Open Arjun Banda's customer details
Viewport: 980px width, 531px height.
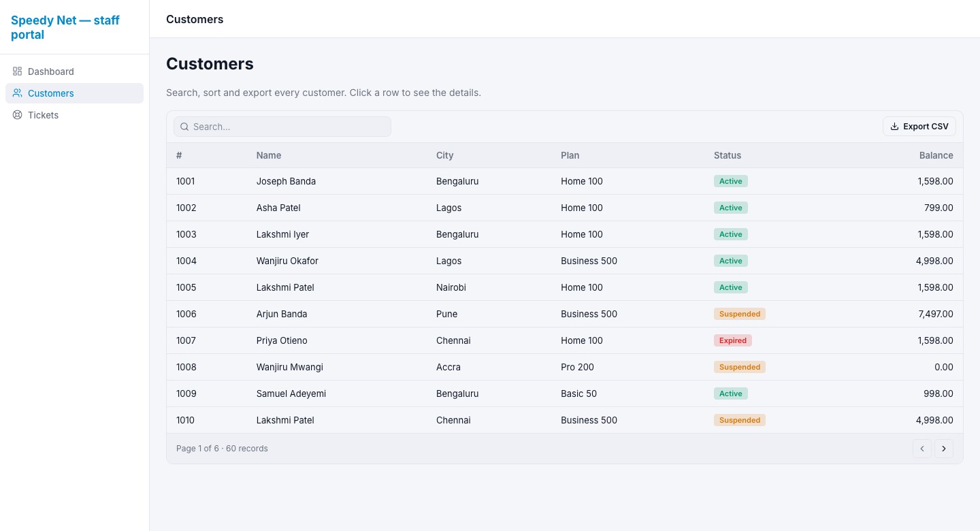[565, 314]
